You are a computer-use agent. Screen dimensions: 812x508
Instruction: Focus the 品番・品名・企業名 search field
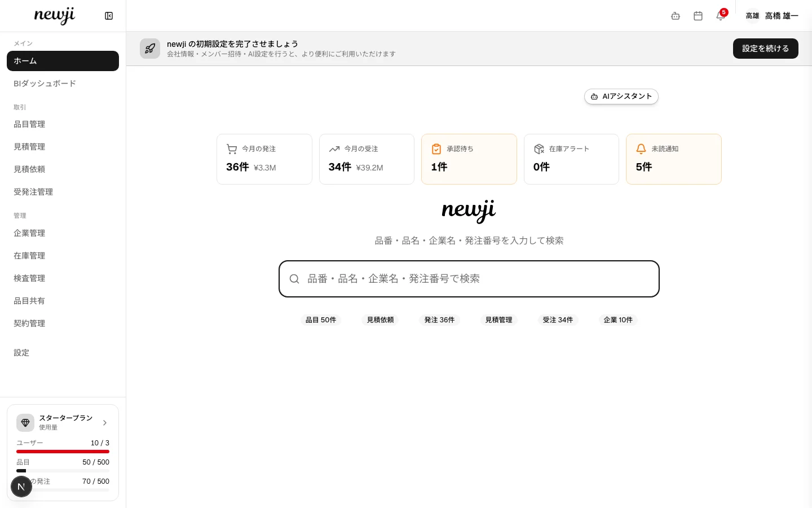pyautogui.click(x=469, y=279)
